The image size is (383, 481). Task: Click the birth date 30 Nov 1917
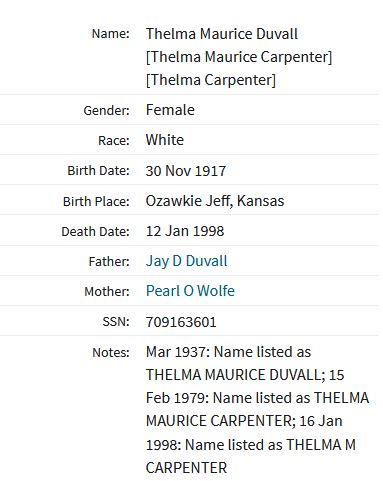(186, 171)
